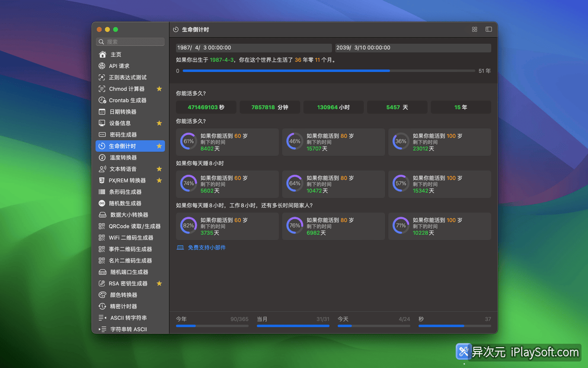Show remaining lifetime as 5457 天

pos(397,107)
